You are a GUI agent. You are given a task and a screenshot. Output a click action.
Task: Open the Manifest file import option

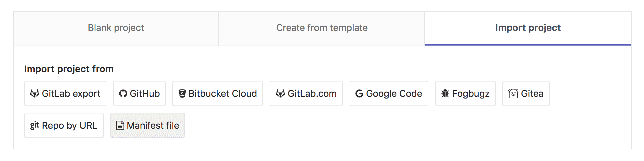pos(148,125)
